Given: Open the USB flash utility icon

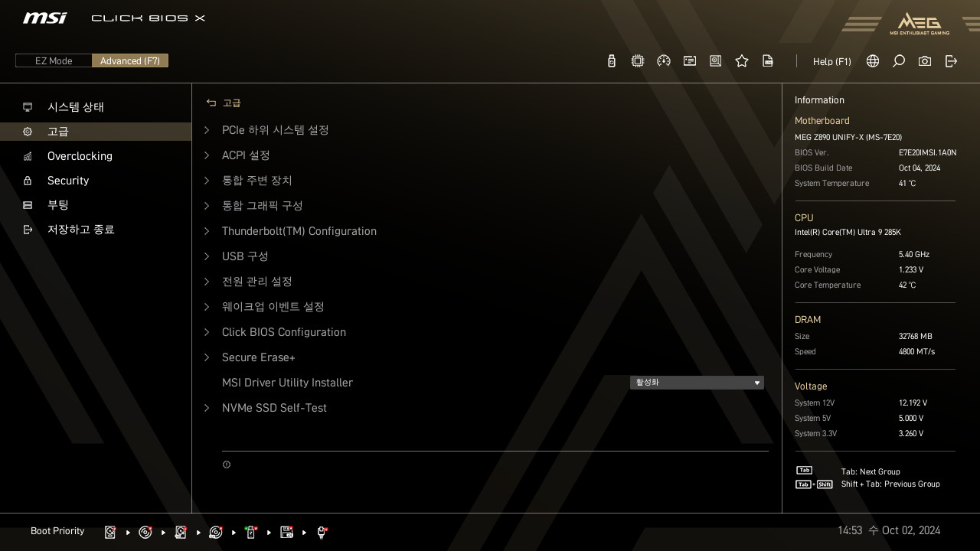Looking at the screenshot, I should [611, 61].
